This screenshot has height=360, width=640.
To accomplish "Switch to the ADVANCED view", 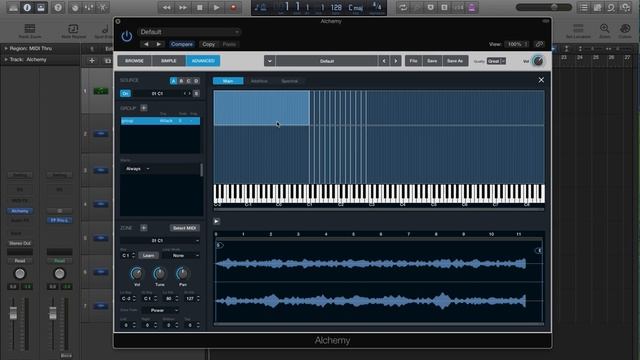I will coord(203,61).
